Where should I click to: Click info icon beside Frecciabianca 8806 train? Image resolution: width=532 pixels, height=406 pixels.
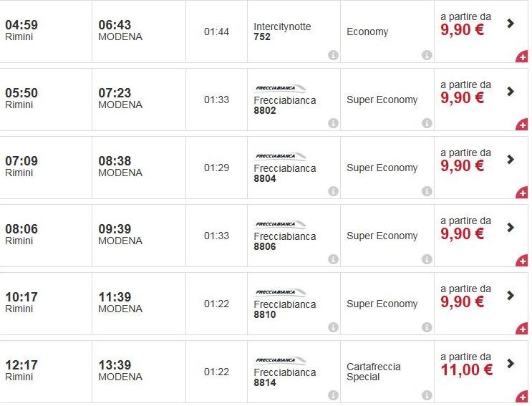333,259
